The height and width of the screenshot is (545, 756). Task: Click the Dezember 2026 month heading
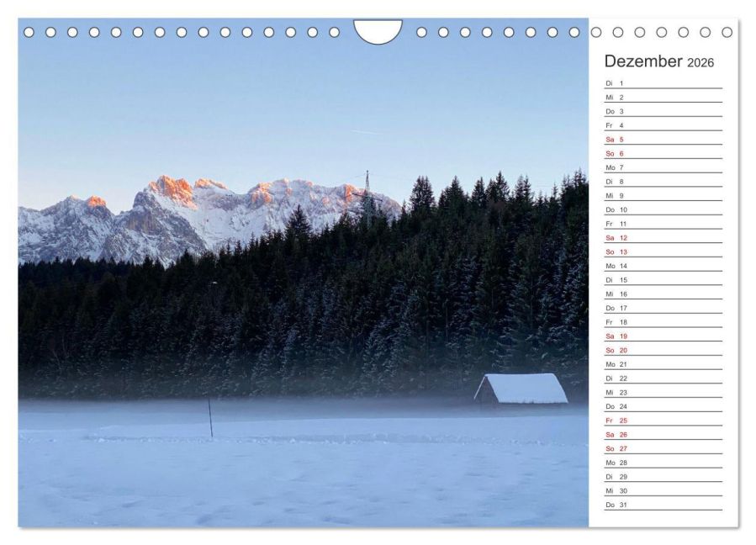[658, 61]
